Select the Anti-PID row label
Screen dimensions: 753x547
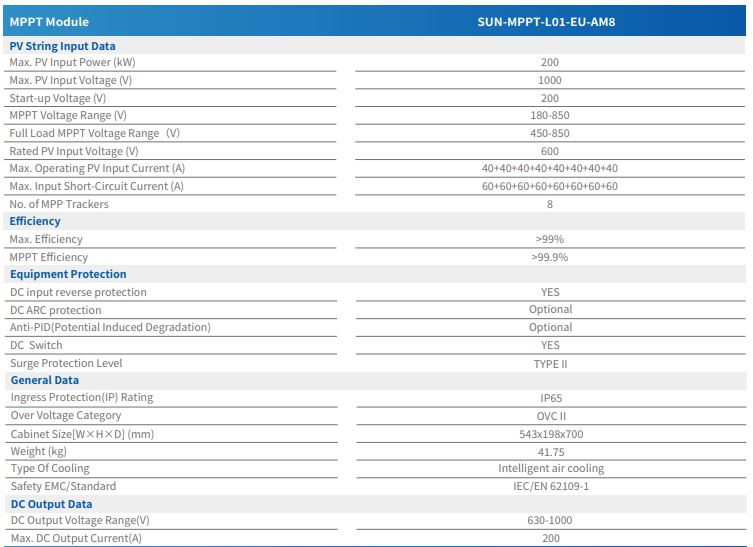(110, 327)
